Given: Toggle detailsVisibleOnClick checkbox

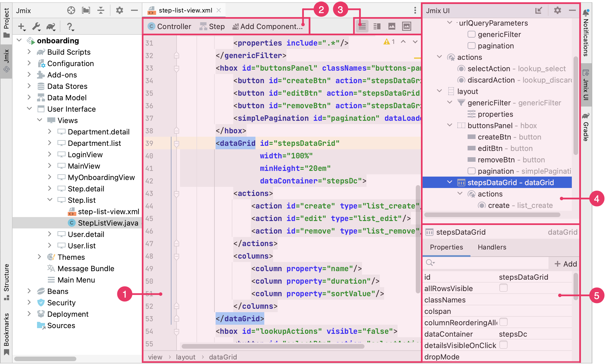Looking at the screenshot, I should pos(503,345).
